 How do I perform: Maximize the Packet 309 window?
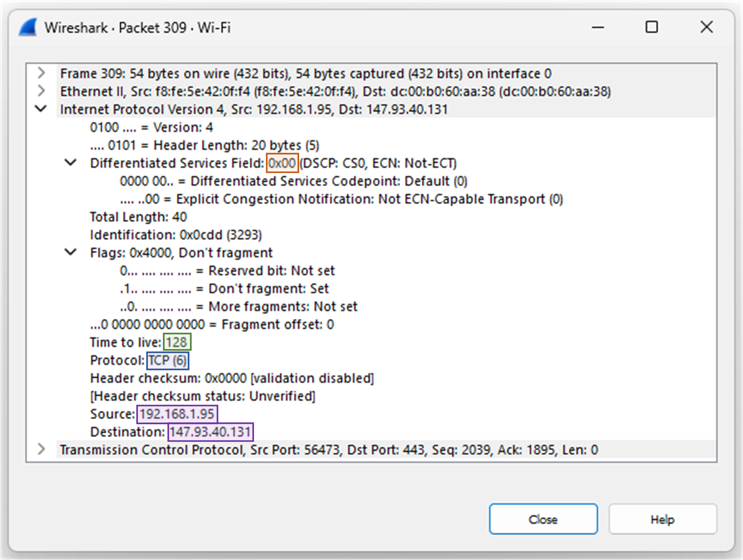pyautogui.click(x=651, y=28)
